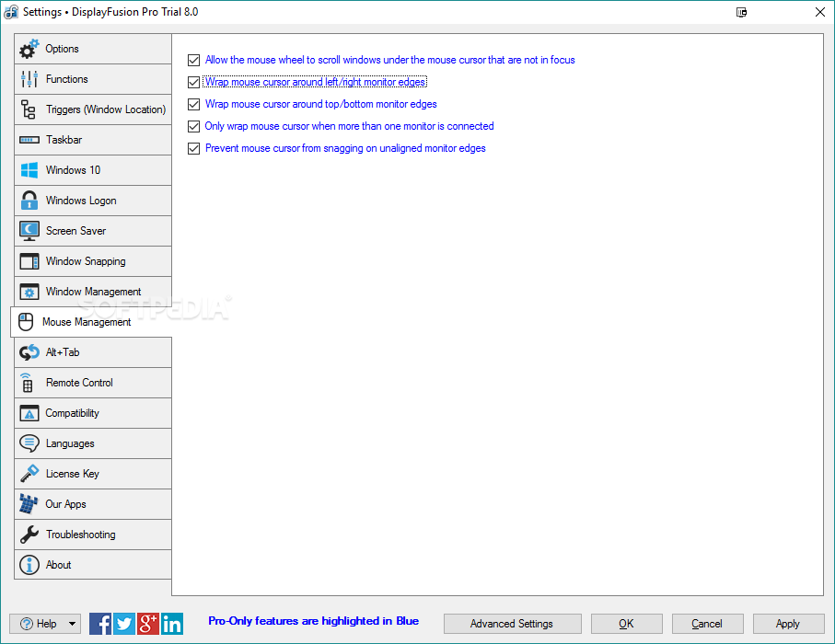835x644 pixels.
Task: Click the monitor icon in title bar
Action: coord(741,12)
